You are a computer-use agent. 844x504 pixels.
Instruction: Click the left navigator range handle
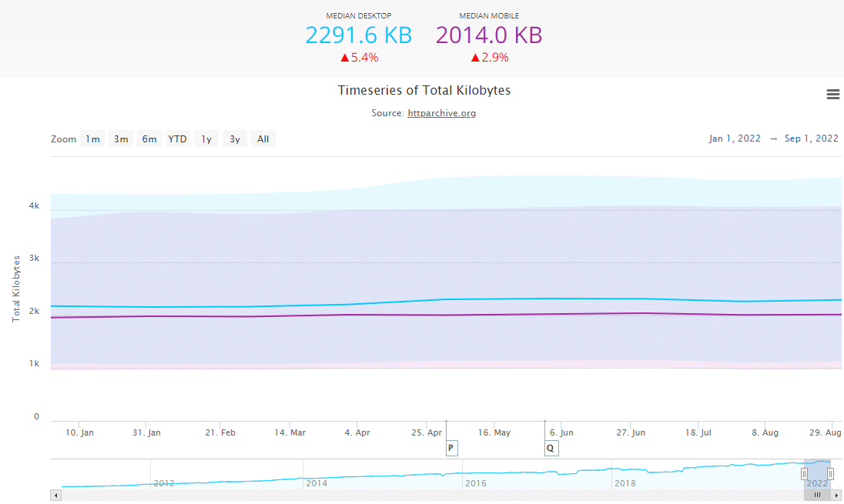point(804,474)
